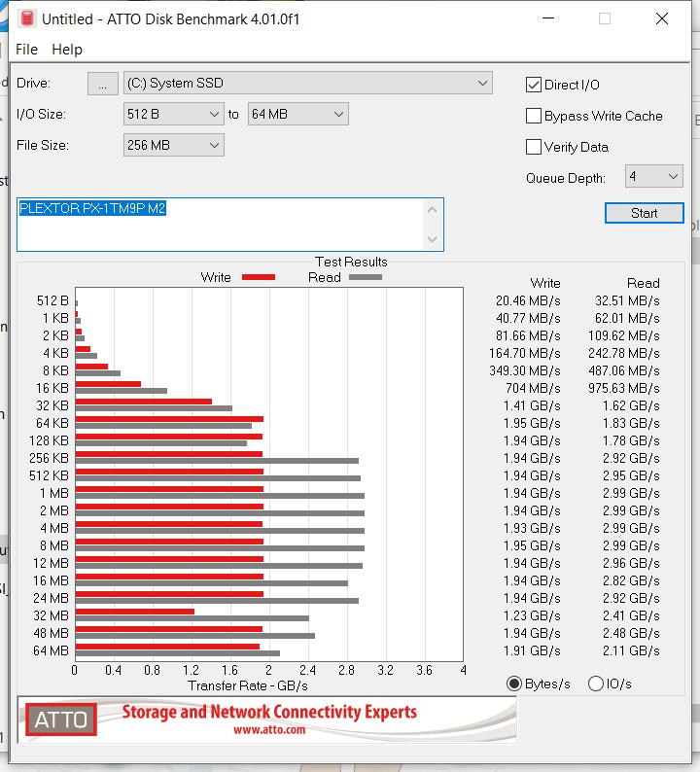Image resolution: width=700 pixels, height=772 pixels.
Task: Click the 32 KB write value 1.41 GB/s
Action: pos(532,405)
